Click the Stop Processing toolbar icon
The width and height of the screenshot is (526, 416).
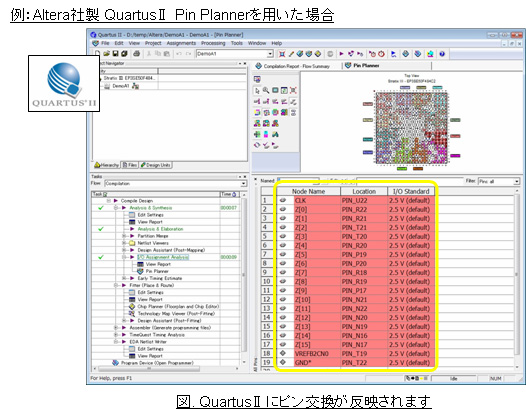(x=330, y=54)
